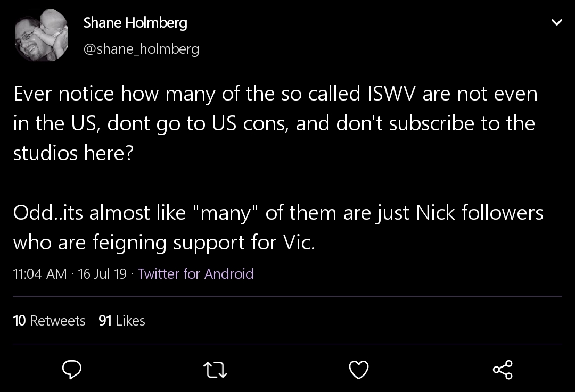Click the Twitter for Android source link
Viewport: 575px width, 392px height.
195,274
